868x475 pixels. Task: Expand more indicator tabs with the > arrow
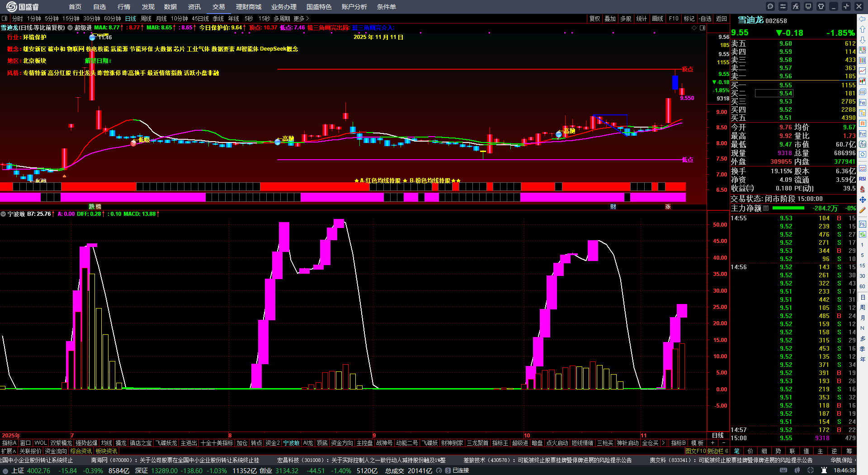point(663,443)
